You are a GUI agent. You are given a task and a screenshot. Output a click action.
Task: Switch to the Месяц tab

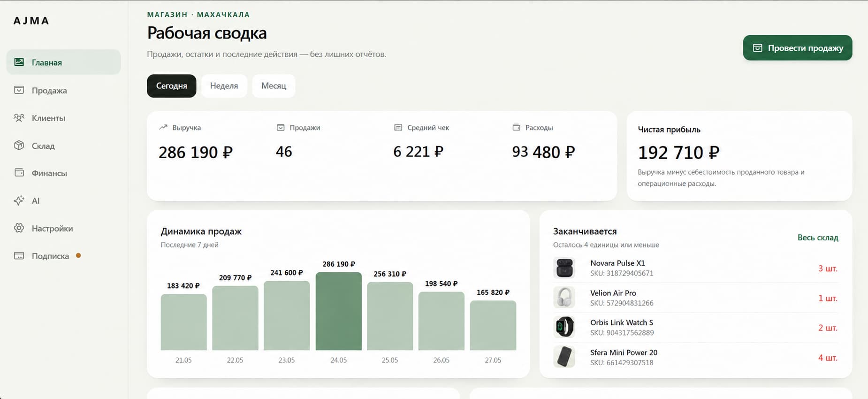[x=274, y=86]
